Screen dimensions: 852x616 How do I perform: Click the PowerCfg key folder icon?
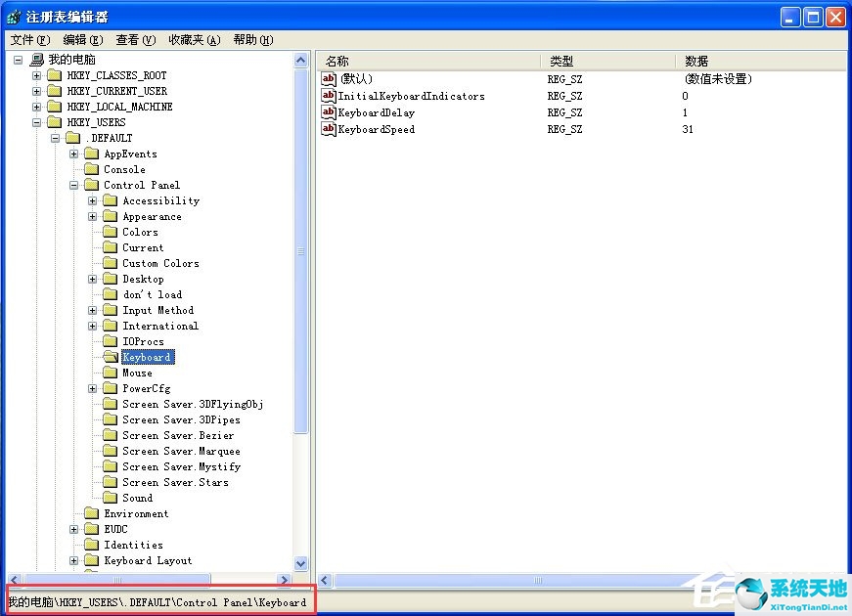112,388
